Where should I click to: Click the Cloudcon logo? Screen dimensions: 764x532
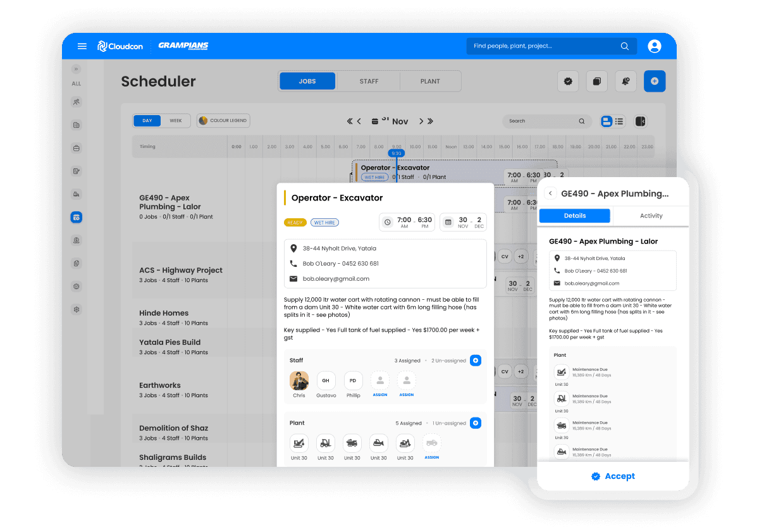(120, 46)
